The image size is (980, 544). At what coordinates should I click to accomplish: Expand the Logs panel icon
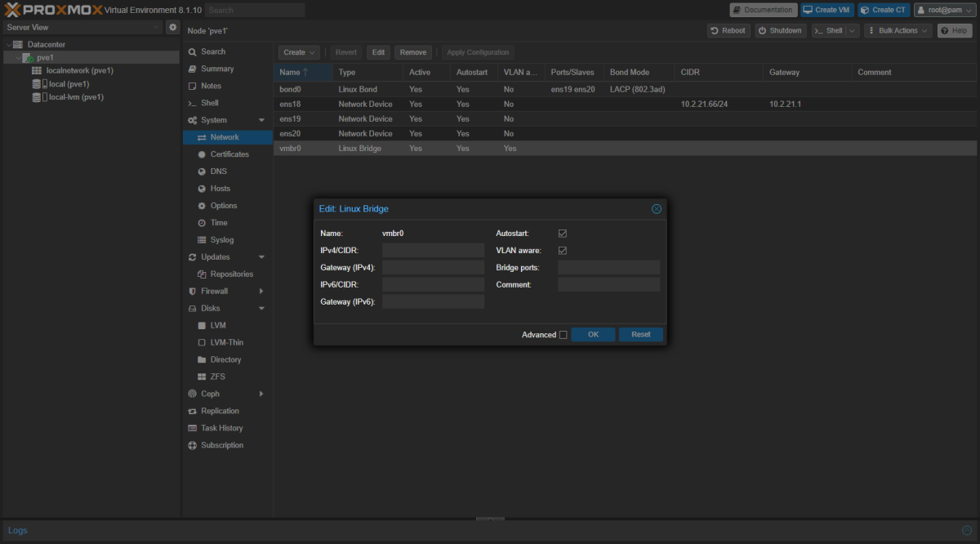point(967,530)
